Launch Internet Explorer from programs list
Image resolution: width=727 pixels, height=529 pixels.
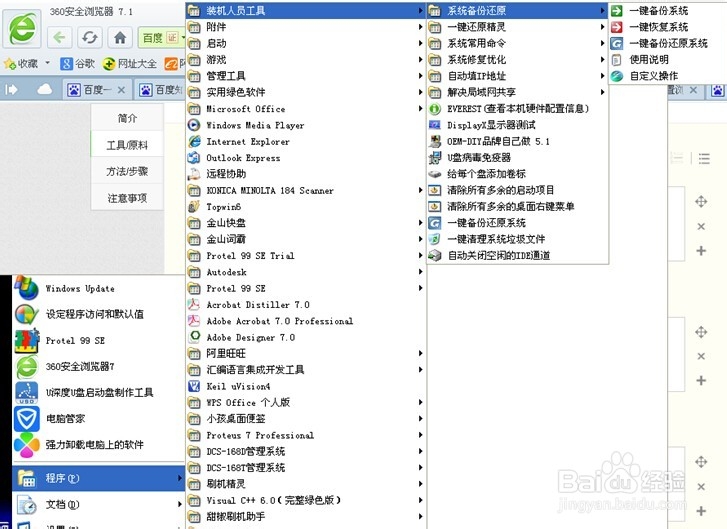(306, 141)
